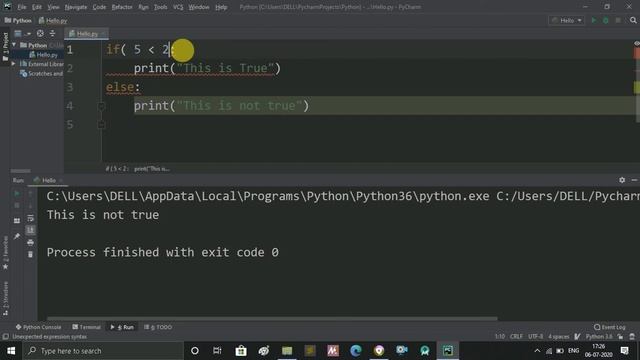
Task: Toggle the Favorites tool window side tab
Action: pos(5,253)
